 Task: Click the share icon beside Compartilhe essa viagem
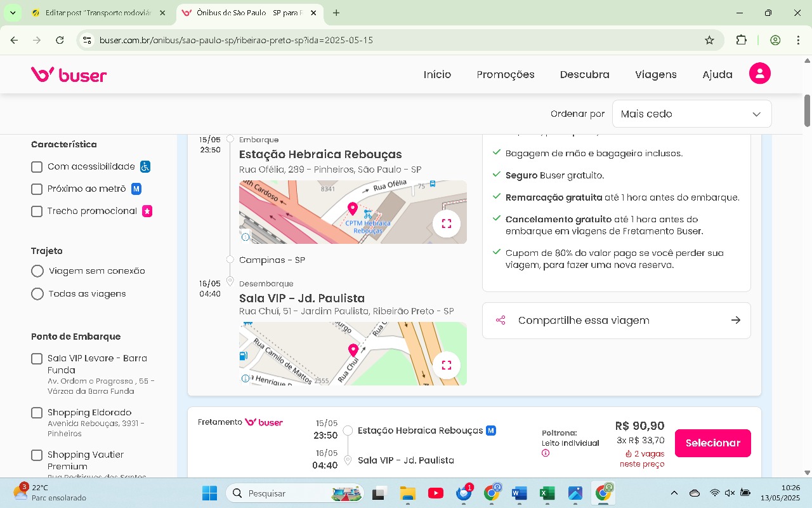[x=501, y=321]
